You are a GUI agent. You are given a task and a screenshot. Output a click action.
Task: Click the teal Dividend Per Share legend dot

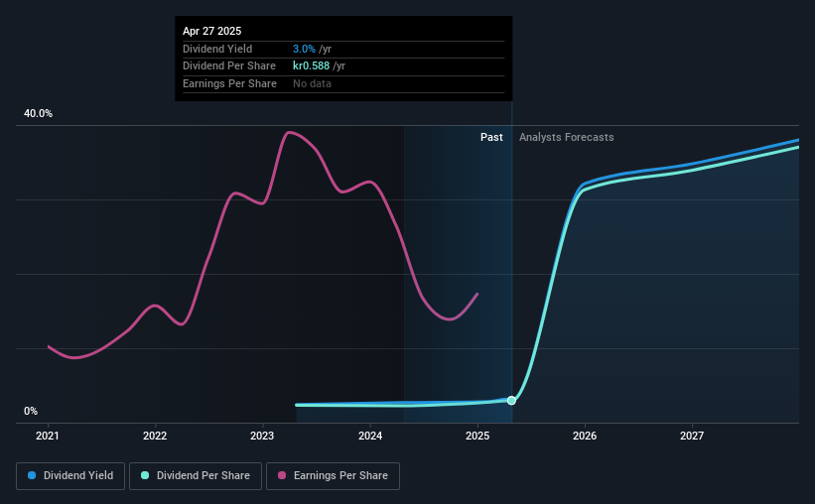point(145,475)
